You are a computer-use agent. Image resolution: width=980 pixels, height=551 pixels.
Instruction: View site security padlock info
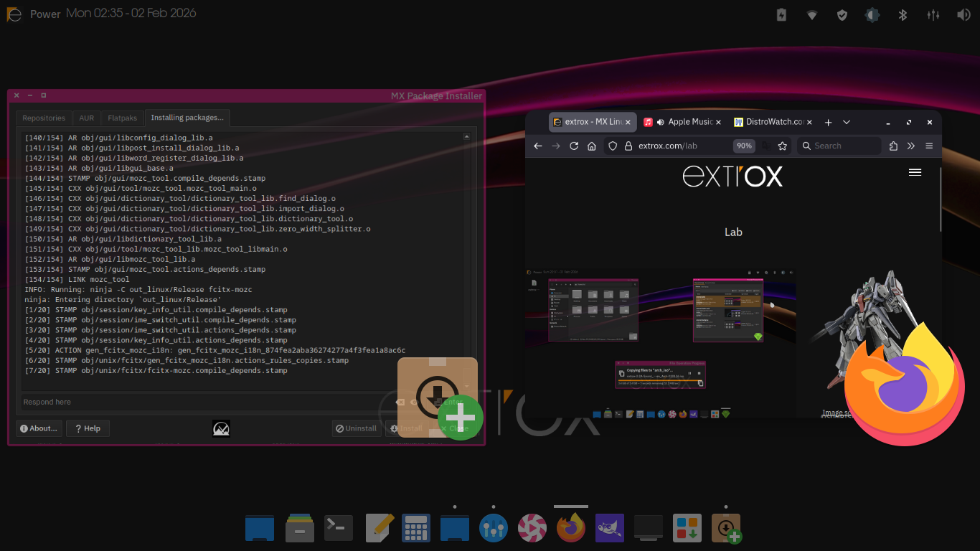(x=628, y=146)
